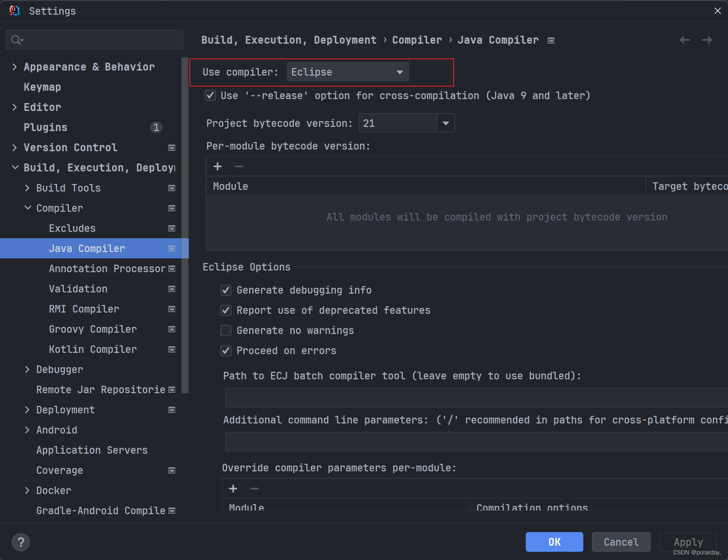Click Additional command line parameters field
Screen dimensions: 728x560
click(476, 442)
